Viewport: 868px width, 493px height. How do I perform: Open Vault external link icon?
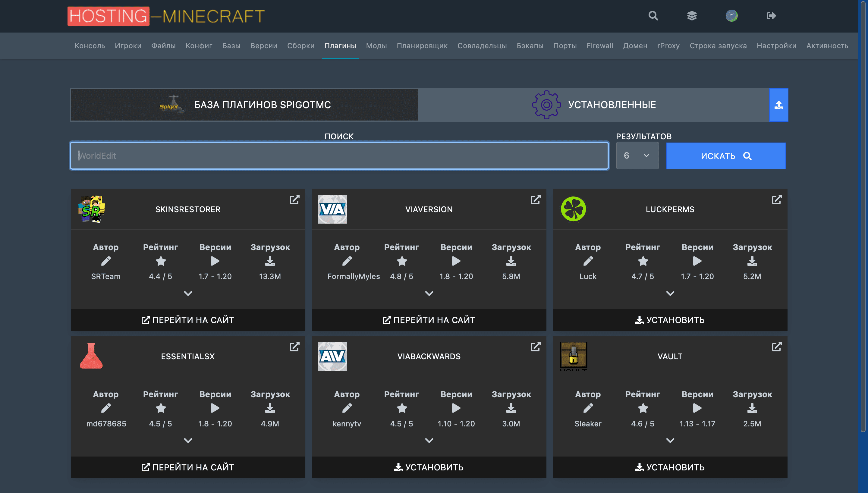coord(777,347)
